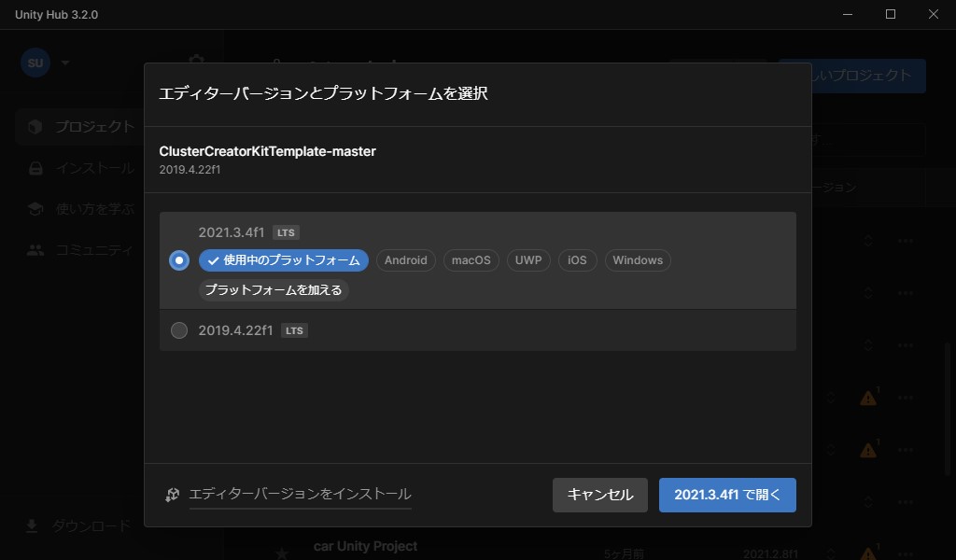956x560 pixels.
Task: Select the 2019.4.22f1 editor version radio button
Action: (179, 330)
